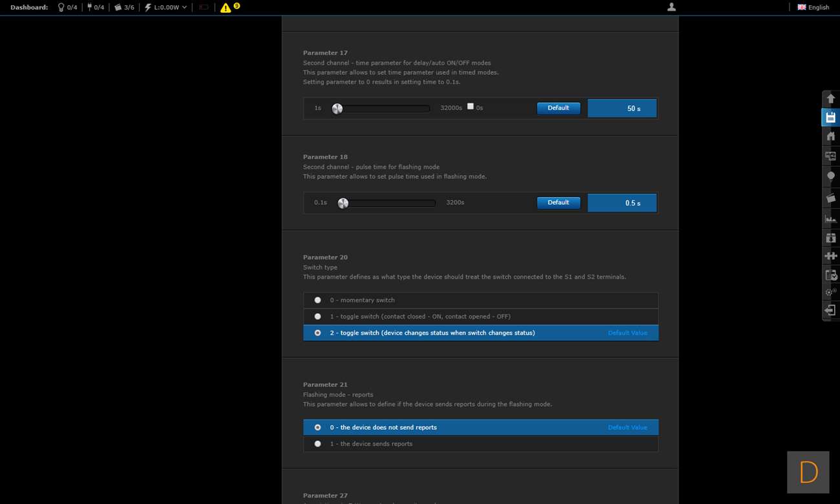
Task: Open the English language selector
Action: (814, 7)
